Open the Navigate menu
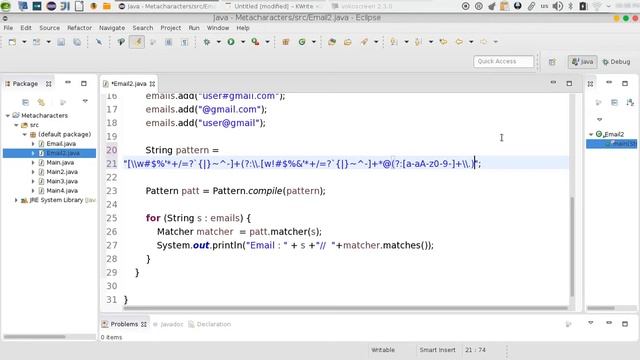Viewport: 640px width, 360px height. [x=112, y=28]
